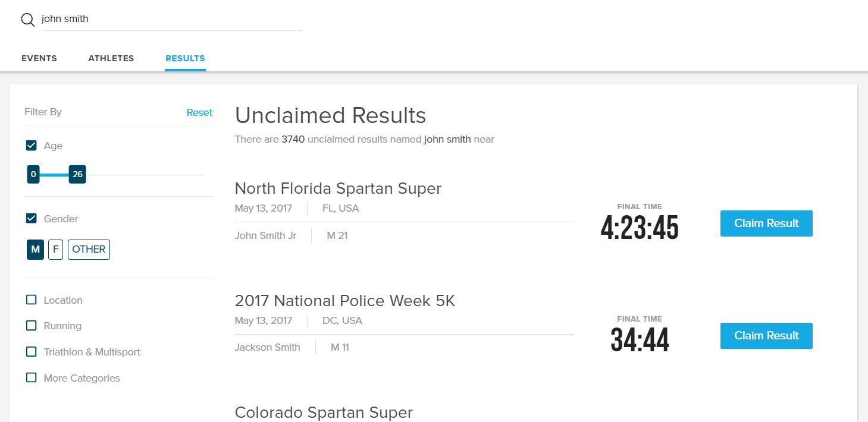Uncheck the Gender filter checkbox
The height and width of the screenshot is (422, 868).
32,219
